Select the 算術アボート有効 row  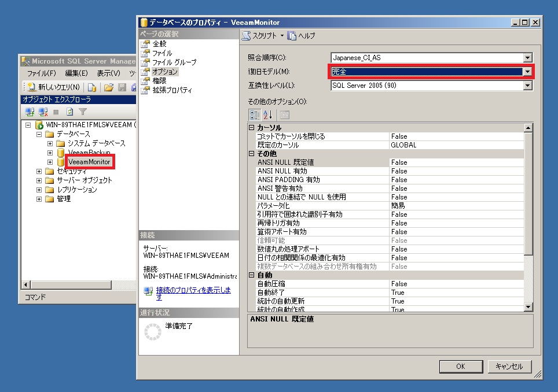pos(390,232)
